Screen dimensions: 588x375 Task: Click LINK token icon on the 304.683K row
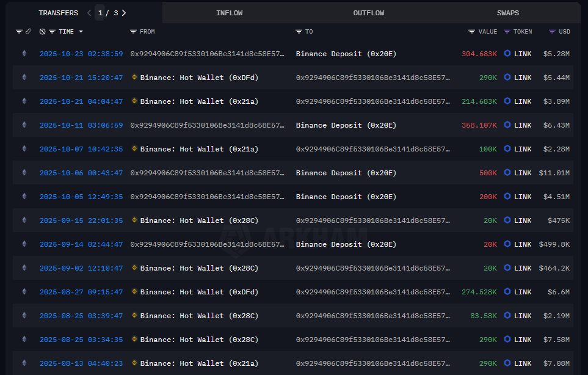click(507, 53)
